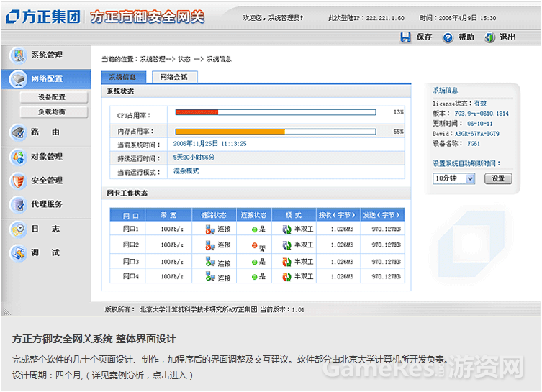This screenshot has width=542, height=392.
Task: Click link status icon for 网口4
Action: (210, 276)
